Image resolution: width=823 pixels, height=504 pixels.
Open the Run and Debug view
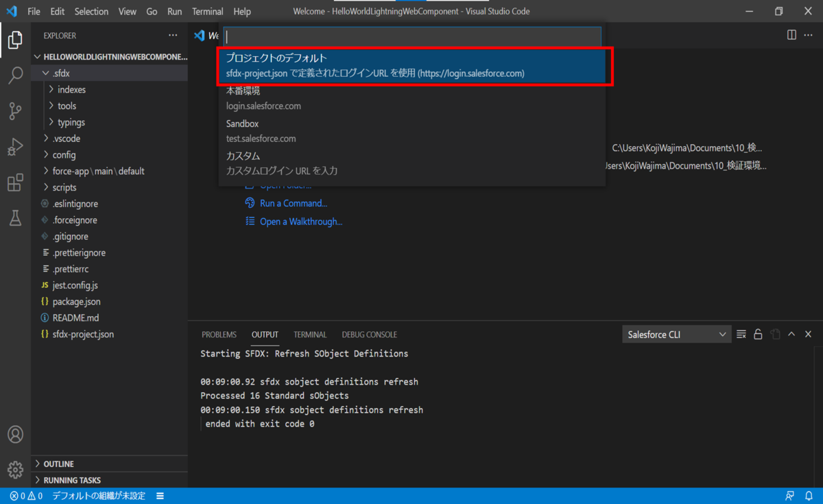(15, 147)
